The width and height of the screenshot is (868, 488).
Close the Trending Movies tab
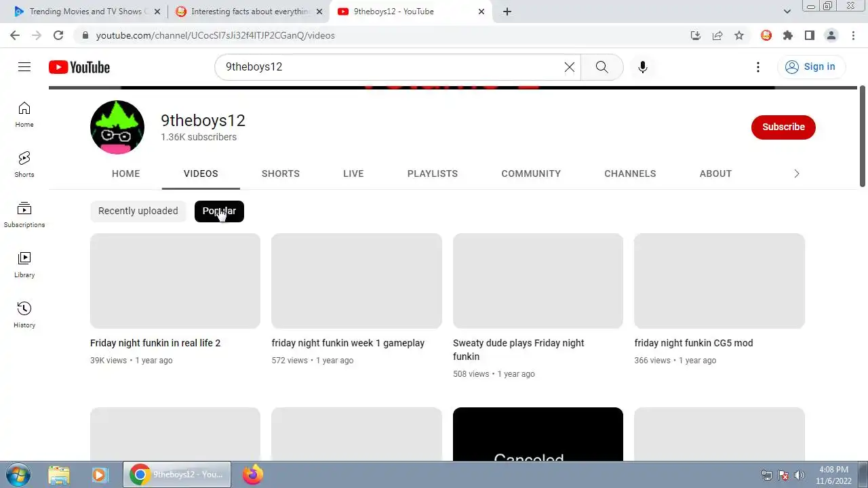[x=157, y=12]
